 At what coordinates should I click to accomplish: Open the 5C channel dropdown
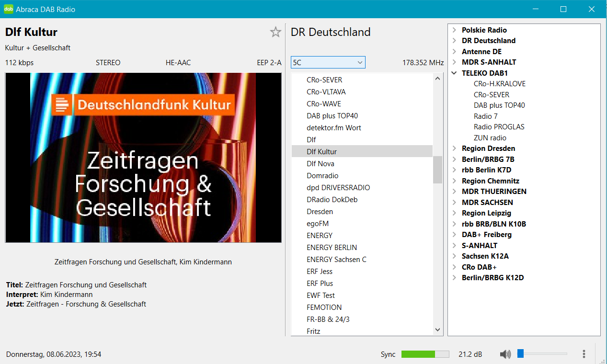coord(328,62)
